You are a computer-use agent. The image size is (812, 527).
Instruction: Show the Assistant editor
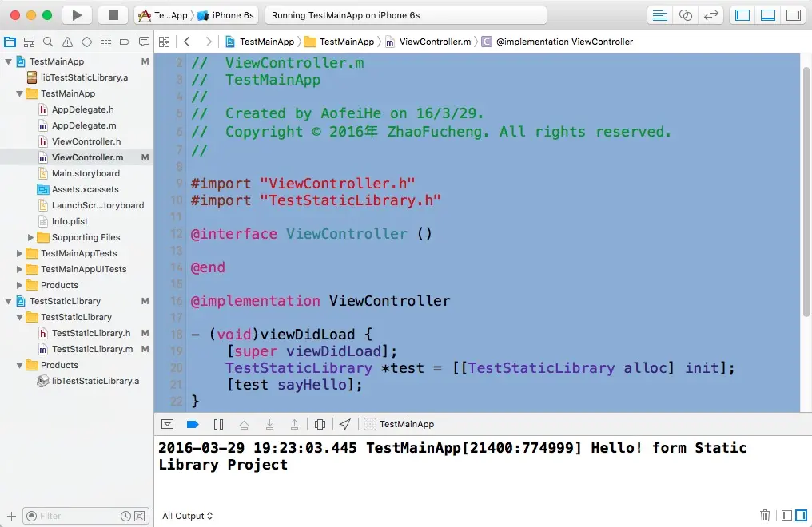685,15
